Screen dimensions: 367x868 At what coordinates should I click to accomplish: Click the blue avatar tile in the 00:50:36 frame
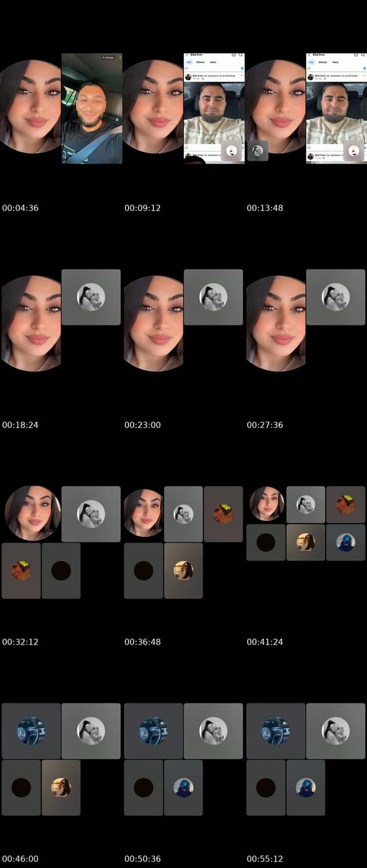point(183,787)
